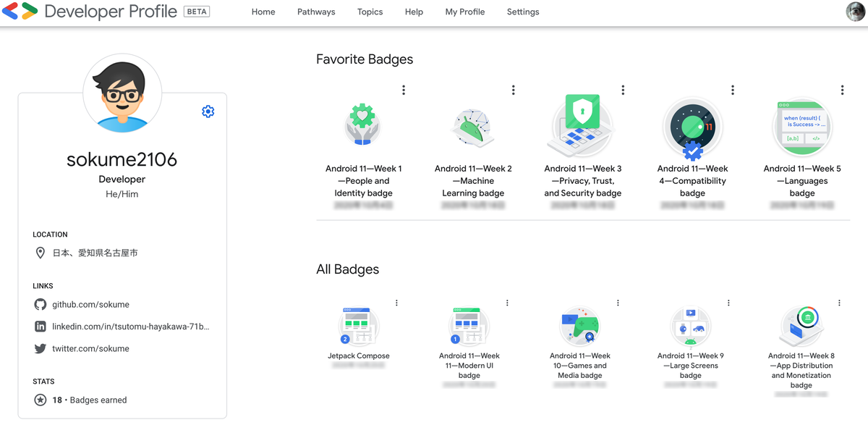This screenshot has height=425, width=868.
Task: Open the three-dot menu for Jetpack Compose badge
Action: point(396,303)
